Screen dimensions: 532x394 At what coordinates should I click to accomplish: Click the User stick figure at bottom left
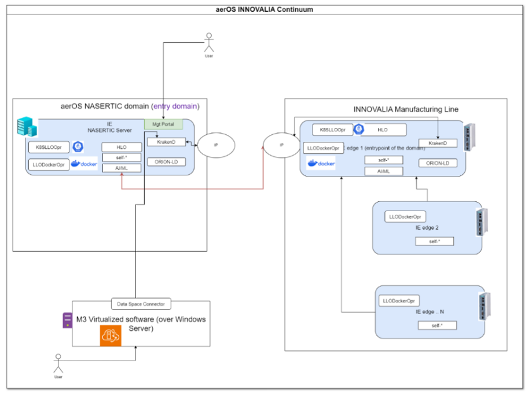[x=57, y=363]
